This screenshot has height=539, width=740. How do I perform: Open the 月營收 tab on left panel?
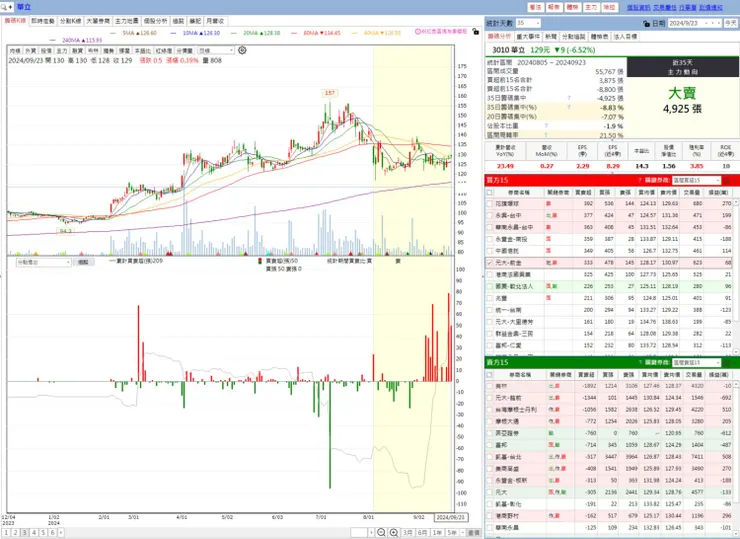215,21
